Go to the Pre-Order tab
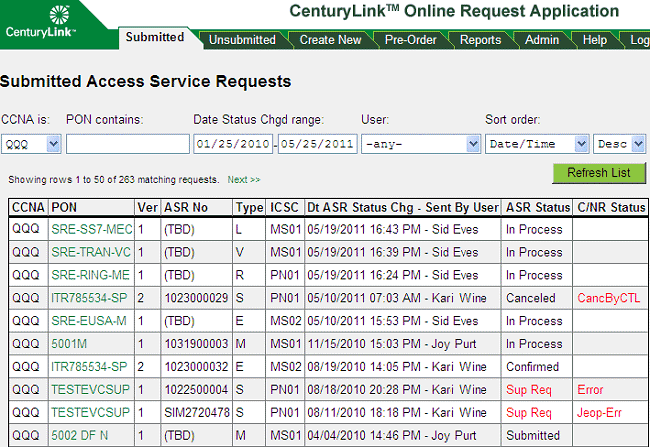This screenshot has width=650, height=447. point(410,40)
